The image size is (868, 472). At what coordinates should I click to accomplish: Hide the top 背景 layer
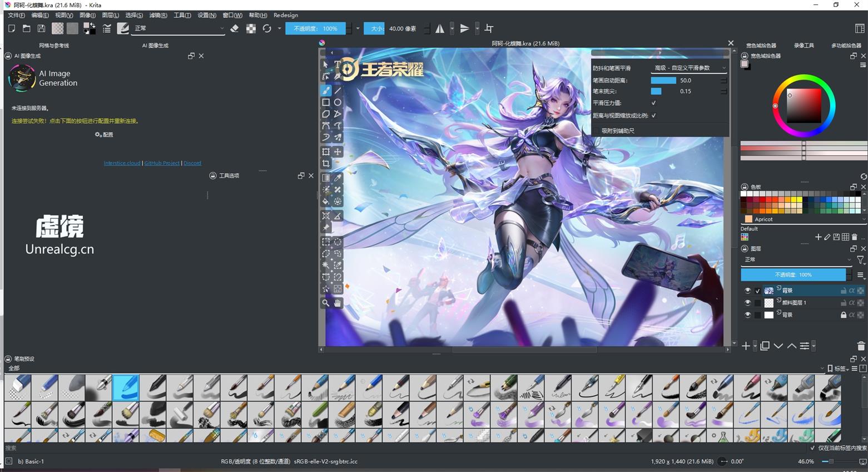tap(748, 290)
